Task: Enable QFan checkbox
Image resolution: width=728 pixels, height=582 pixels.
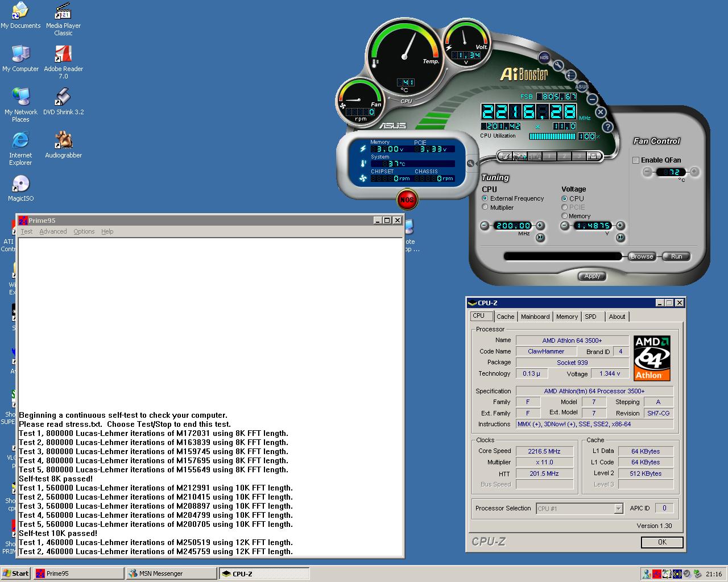Action: pyautogui.click(x=636, y=160)
